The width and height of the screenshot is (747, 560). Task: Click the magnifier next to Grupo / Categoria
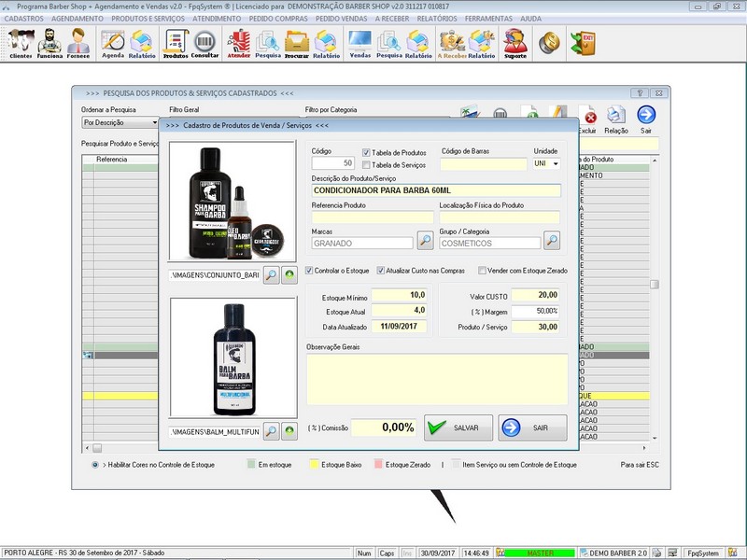point(552,242)
